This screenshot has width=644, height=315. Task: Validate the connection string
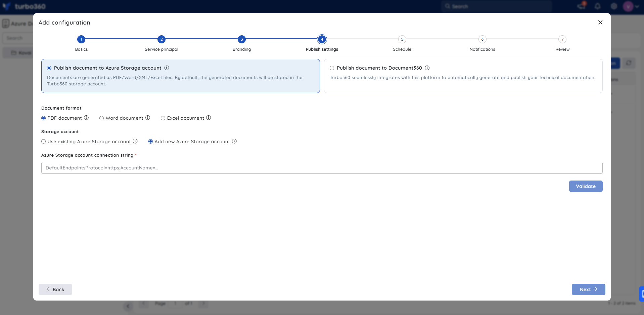[x=586, y=186]
